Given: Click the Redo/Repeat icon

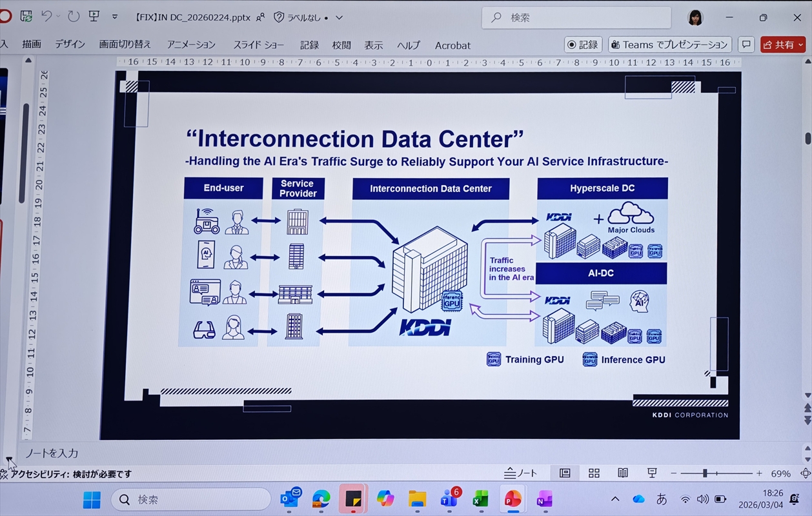Looking at the screenshot, I should click(74, 16).
